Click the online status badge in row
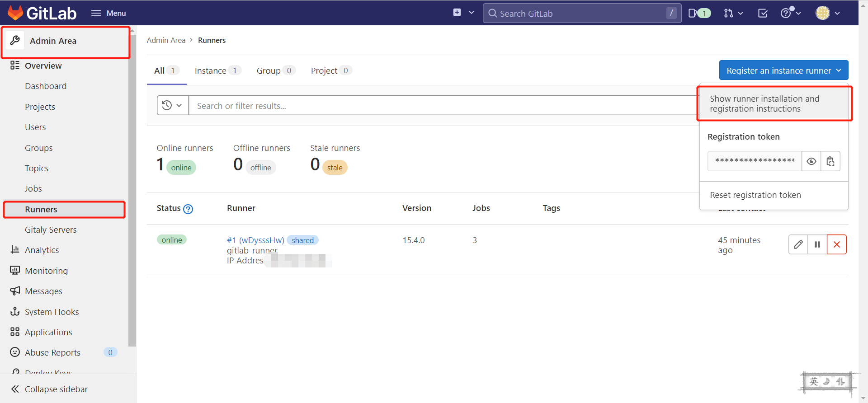868x403 pixels. click(x=172, y=239)
